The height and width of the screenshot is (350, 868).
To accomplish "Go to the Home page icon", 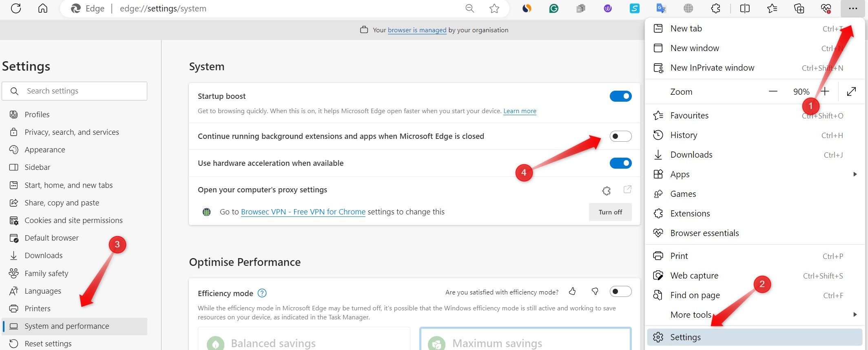I will (x=43, y=8).
